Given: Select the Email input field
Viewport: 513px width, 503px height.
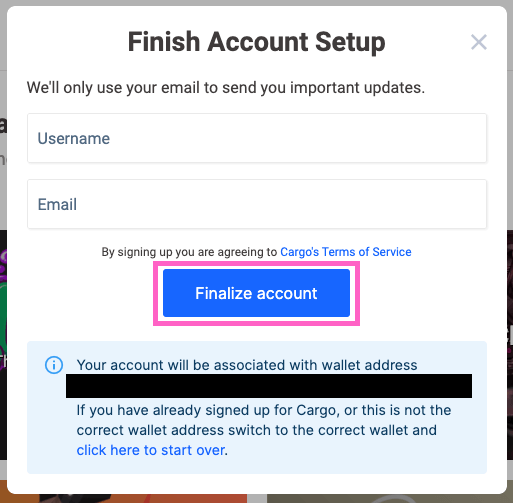Looking at the screenshot, I should click(257, 204).
